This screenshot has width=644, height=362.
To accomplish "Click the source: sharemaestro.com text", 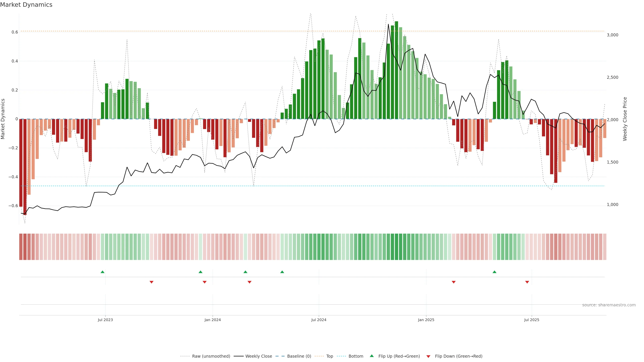I will click(x=609, y=305).
